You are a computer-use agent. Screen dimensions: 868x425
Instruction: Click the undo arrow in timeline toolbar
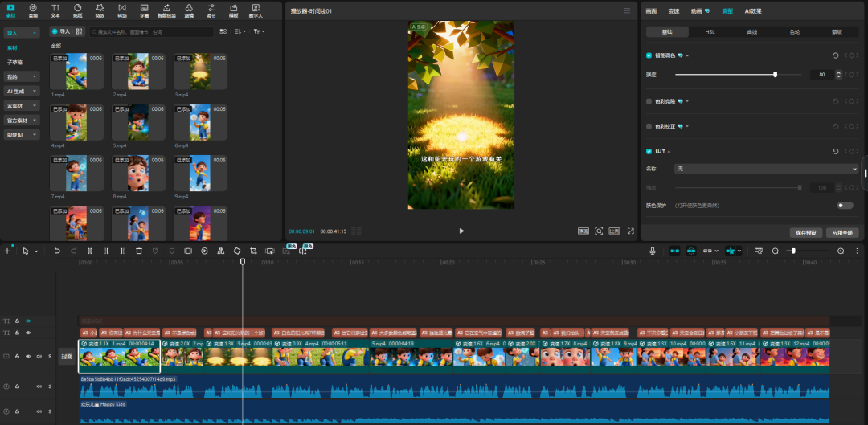pyautogui.click(x=57, y=251)
